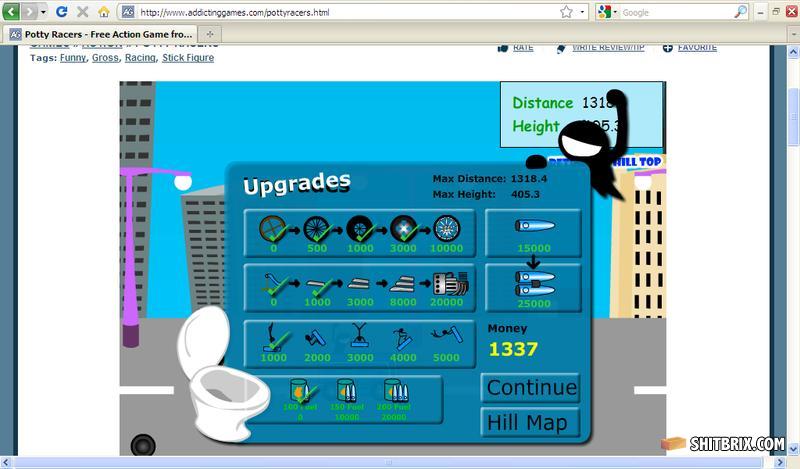Viewport: 800px width, 469px height.
Task: Open the history dropdown next to navigation arrows
Action: point(43,12)
